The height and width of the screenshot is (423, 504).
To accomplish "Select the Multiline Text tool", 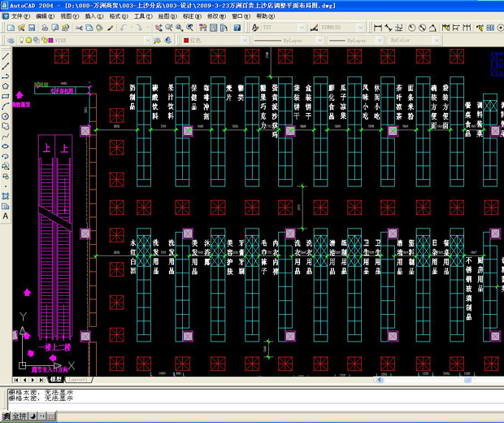I will [x=6, y=216].
